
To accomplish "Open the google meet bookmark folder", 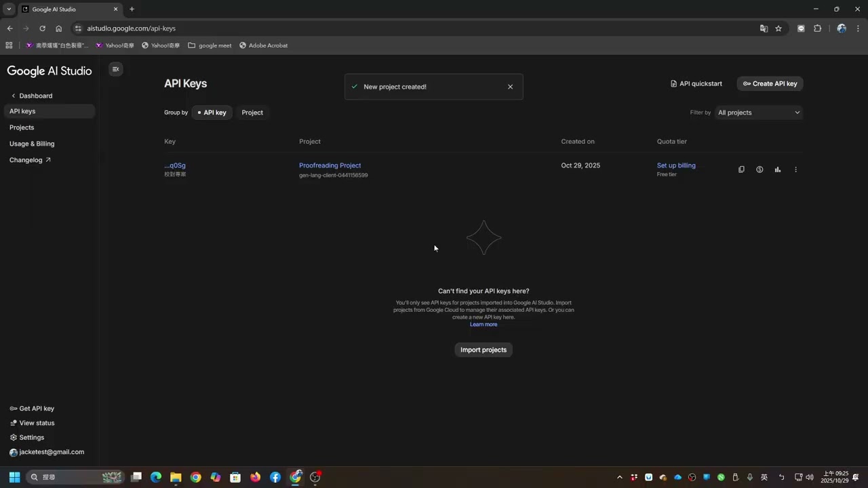I will coord(210,45).
